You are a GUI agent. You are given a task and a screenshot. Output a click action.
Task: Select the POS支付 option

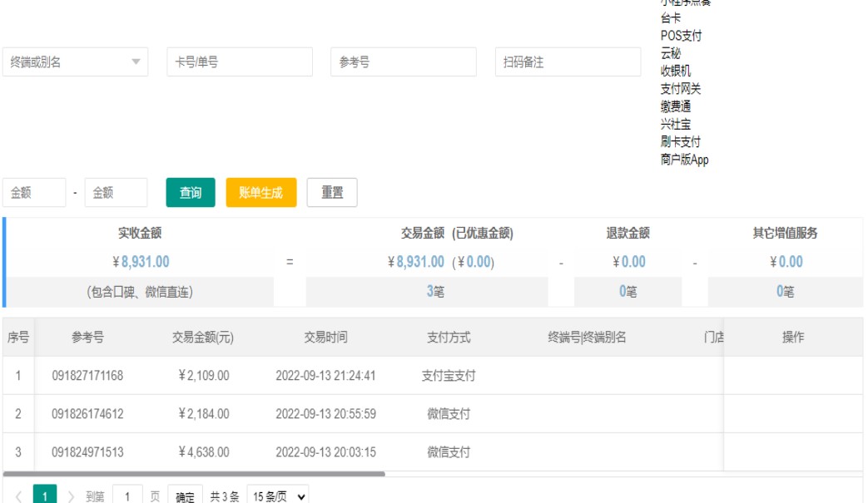pos(681,36)
